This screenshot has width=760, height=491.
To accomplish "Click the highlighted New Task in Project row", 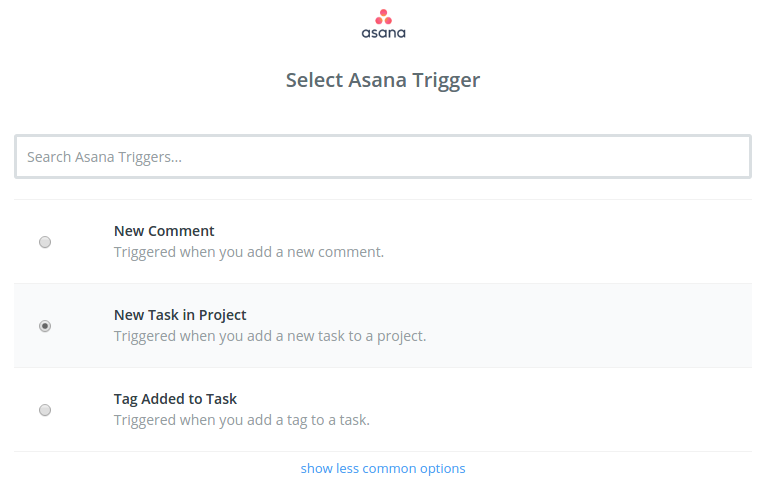I will click(383, 326).
